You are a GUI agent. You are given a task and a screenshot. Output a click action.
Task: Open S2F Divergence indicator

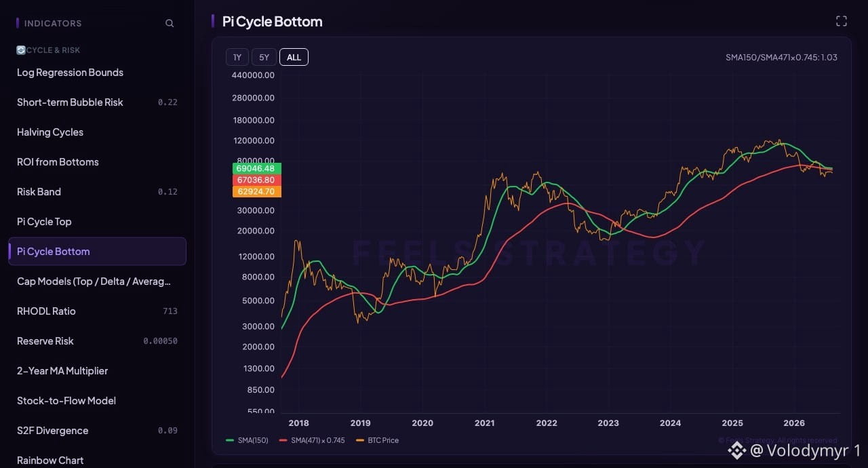97,431
